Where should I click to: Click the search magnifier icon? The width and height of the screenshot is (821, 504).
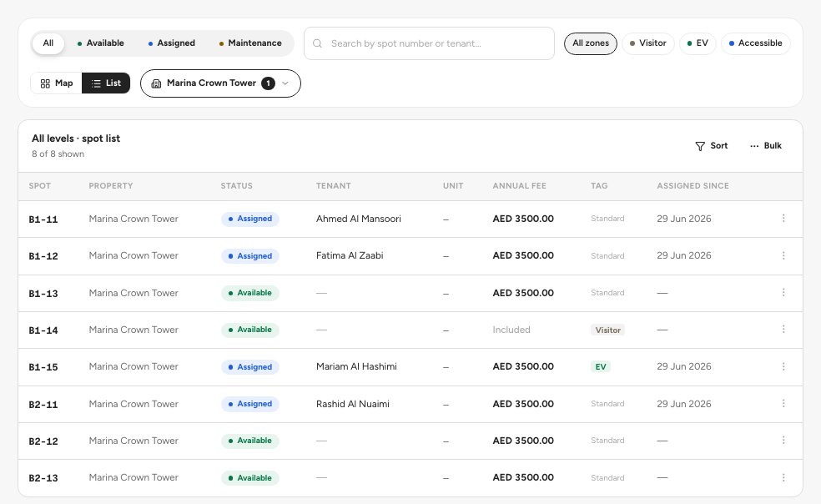coord(317,43)
